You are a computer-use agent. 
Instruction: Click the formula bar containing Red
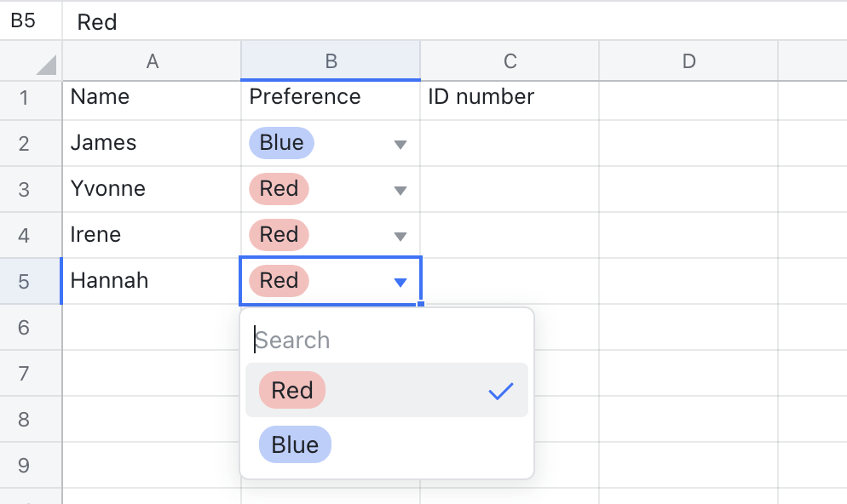click(x=426, y=22)
